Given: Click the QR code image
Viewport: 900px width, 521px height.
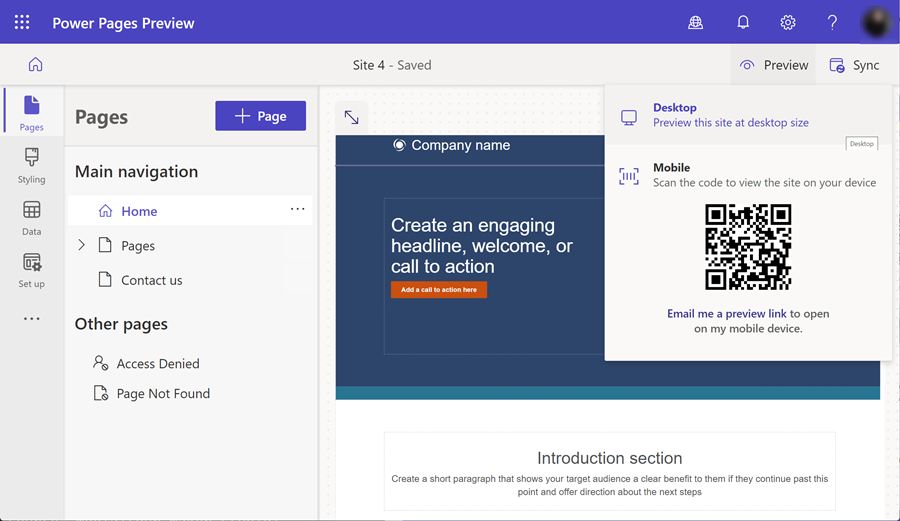Looking at the screenshot, I should click(x=748, y=247).
